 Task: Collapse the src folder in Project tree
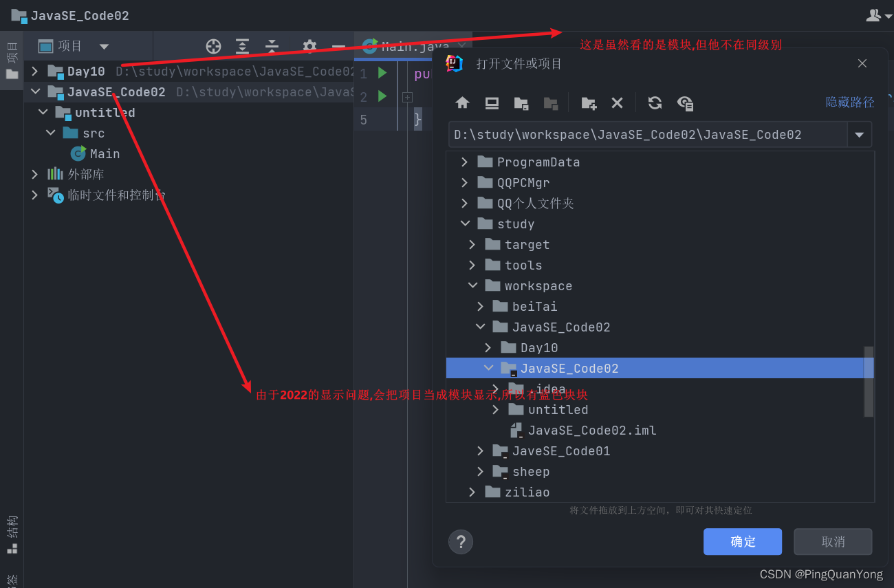point(50,133)
